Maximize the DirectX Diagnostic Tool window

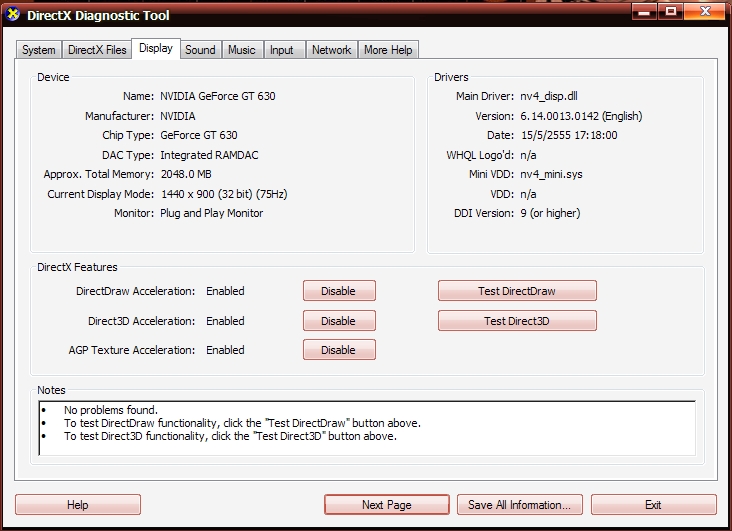click(x=670, y=12)
